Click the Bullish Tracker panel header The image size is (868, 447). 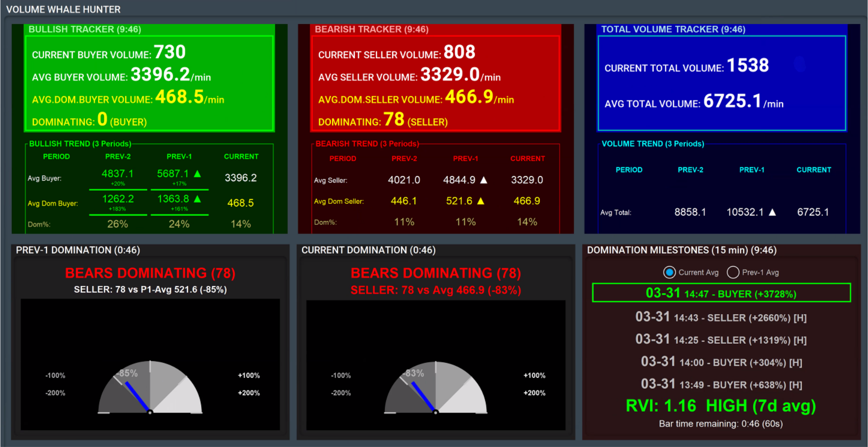85,29
